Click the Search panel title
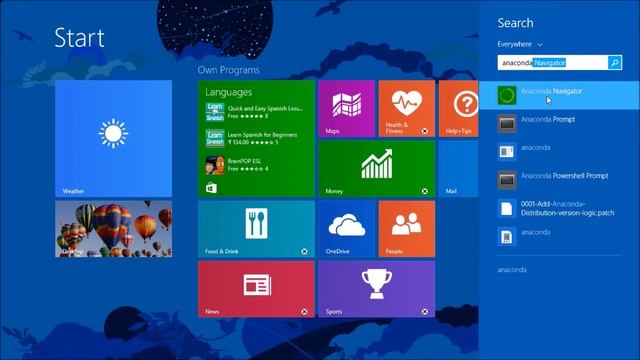 tap(515, 23)
